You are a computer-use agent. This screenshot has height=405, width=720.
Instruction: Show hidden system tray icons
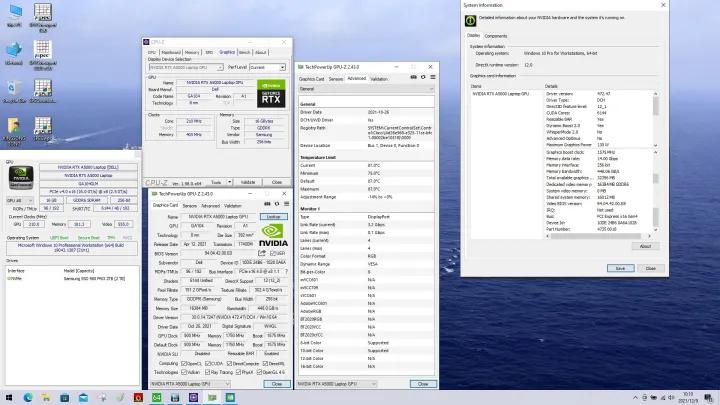point(635,398)
